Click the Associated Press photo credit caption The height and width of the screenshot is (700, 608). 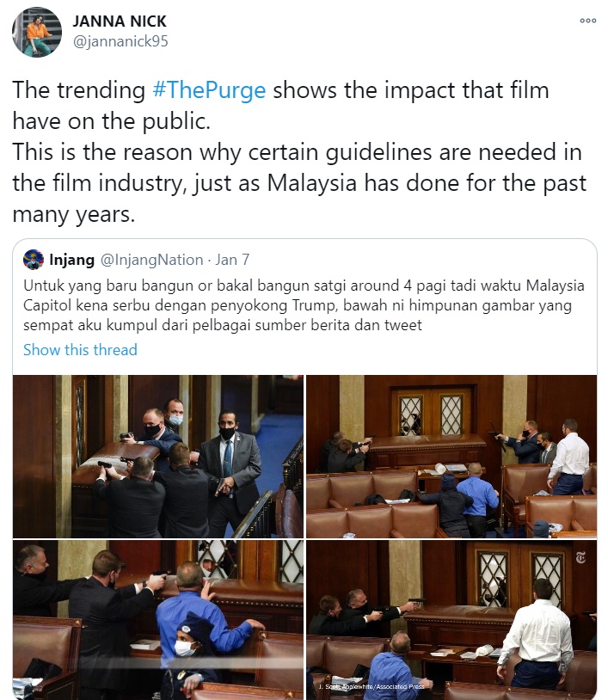(x=372, y=686)
